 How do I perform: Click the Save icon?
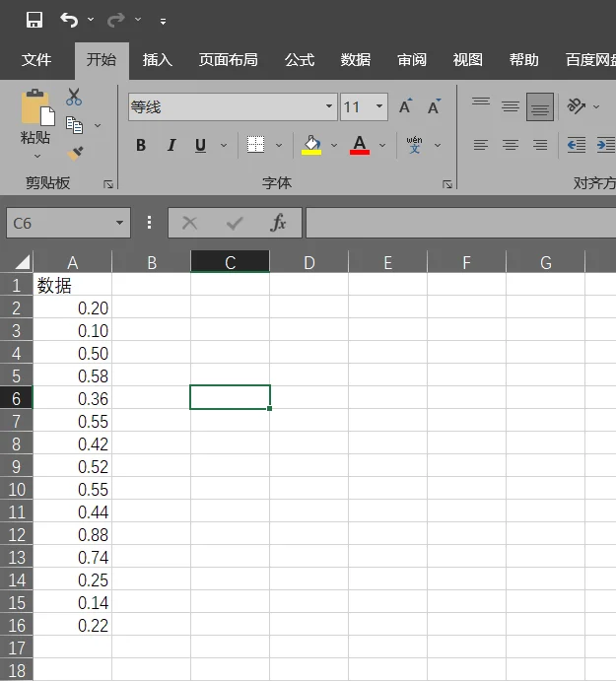click(34, 20)
